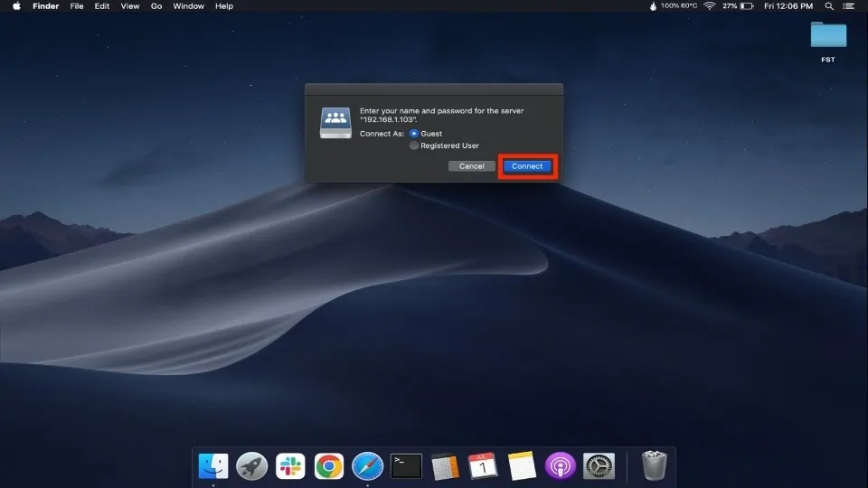Open the Wi-Fi status menu
The width and height of the screenshot is (868, 488).
710,6
